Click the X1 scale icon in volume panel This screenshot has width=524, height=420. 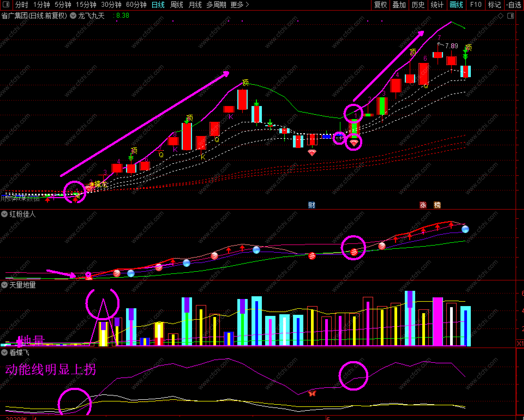(520, 343)
